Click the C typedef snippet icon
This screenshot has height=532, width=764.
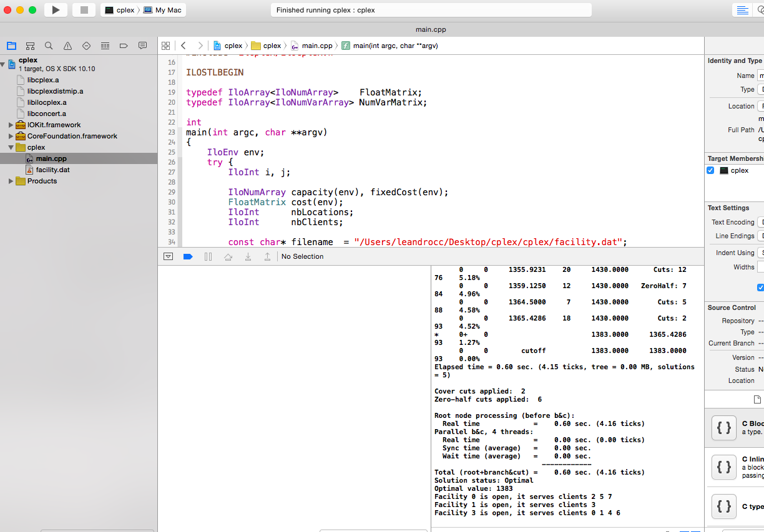coord(724,506)
